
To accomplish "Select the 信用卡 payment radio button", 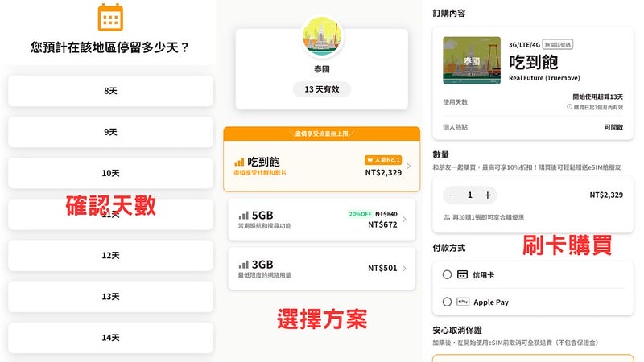I will click(x=447, y=274).
